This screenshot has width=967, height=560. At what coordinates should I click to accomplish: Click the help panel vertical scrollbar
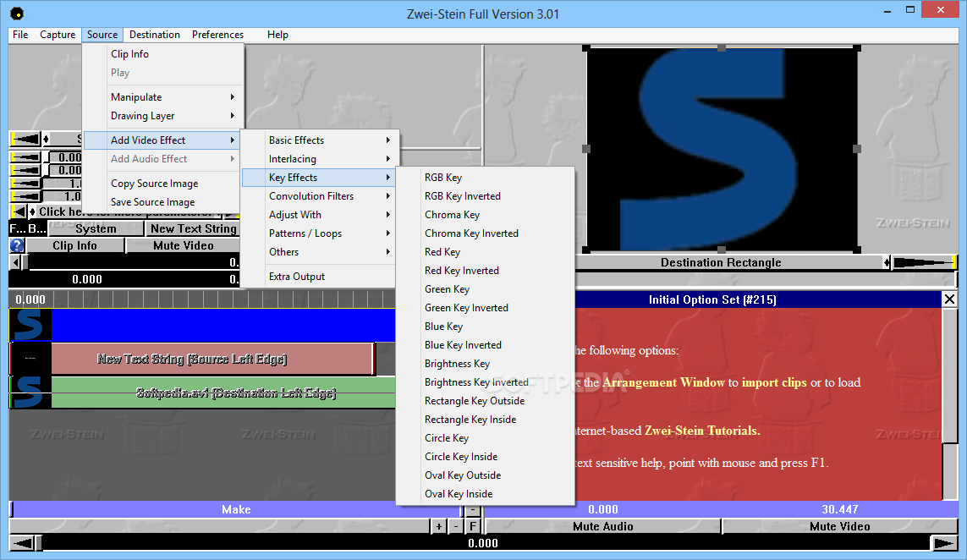tap(949, 404)
